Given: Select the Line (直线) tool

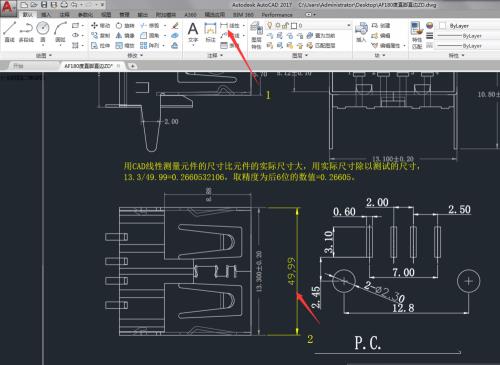Looking at the screenshot, I should pos(9,32).
